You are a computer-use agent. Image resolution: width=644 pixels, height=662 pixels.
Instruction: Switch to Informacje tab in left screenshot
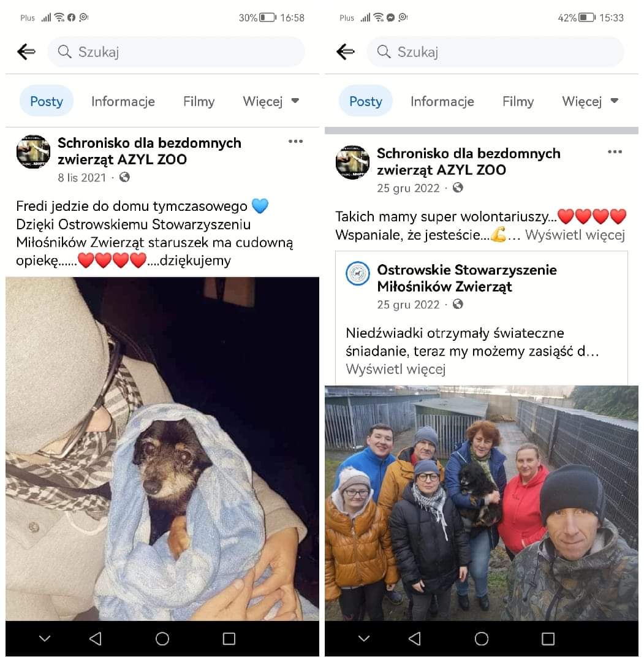pos(123,101)
